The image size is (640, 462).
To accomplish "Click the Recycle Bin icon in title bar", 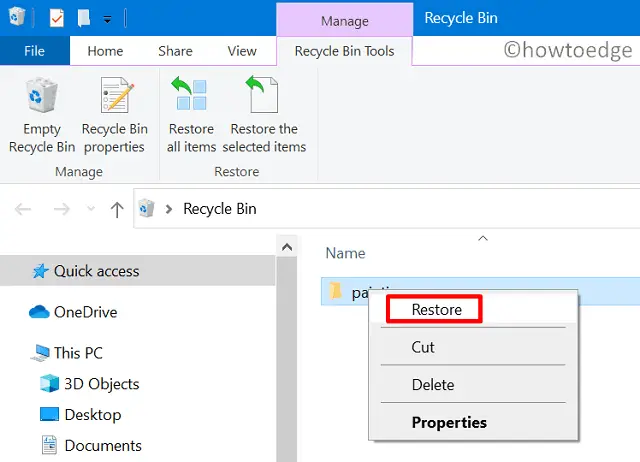I will click(17, 17).
